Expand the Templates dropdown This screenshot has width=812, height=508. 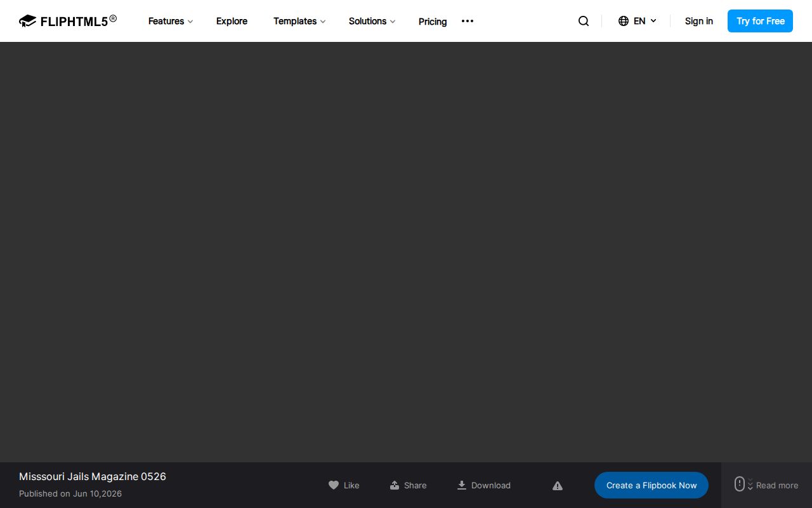pyautogui.click(x=299, y=21)
